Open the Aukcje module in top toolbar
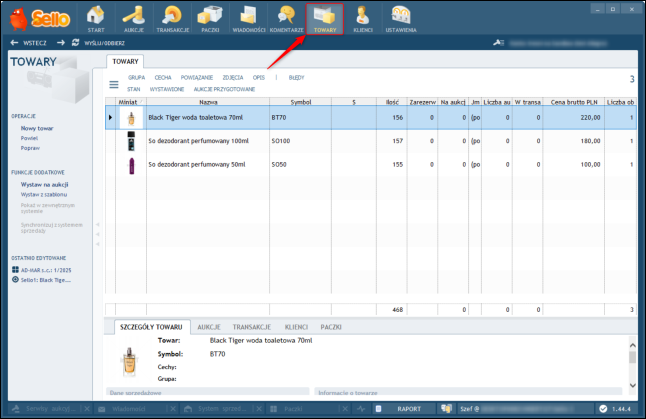 pyautogui.click(x=134, y=18)
